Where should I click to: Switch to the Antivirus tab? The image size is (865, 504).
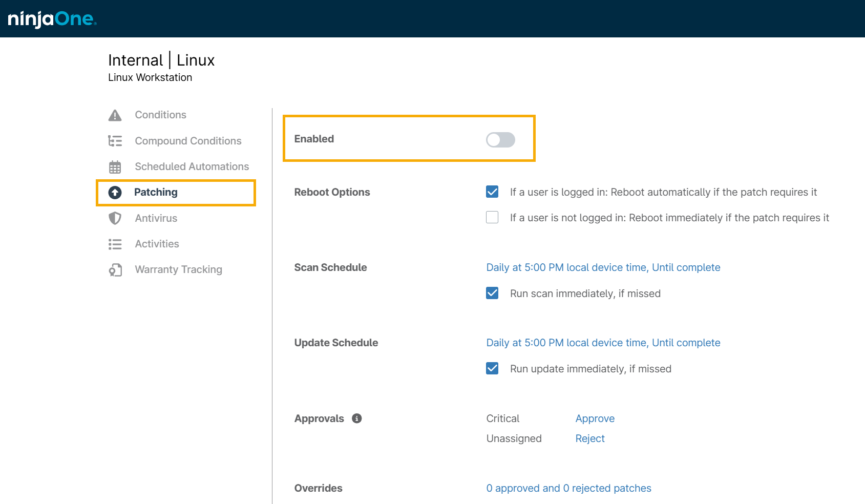point(156,218)
